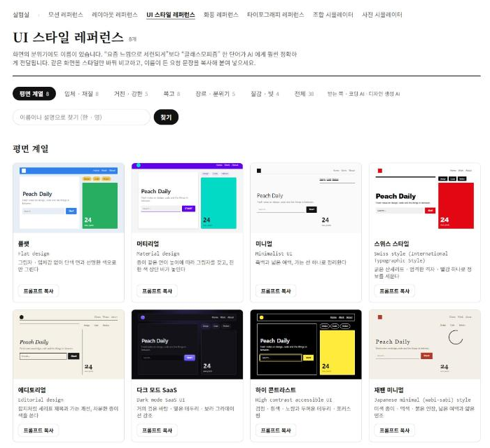490x448 pixels.
Task: Open the 다크 모드 SaaS preview thumbnail
Action: point(187,344)
